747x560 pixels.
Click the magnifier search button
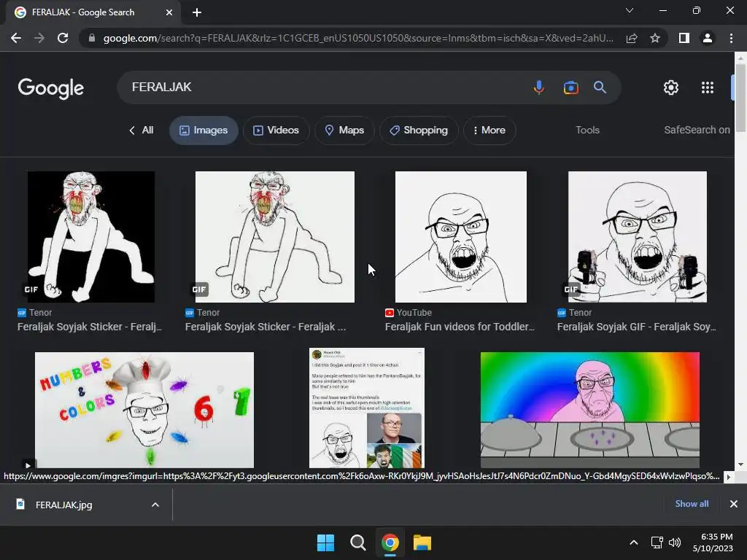(x=600, y=87)
